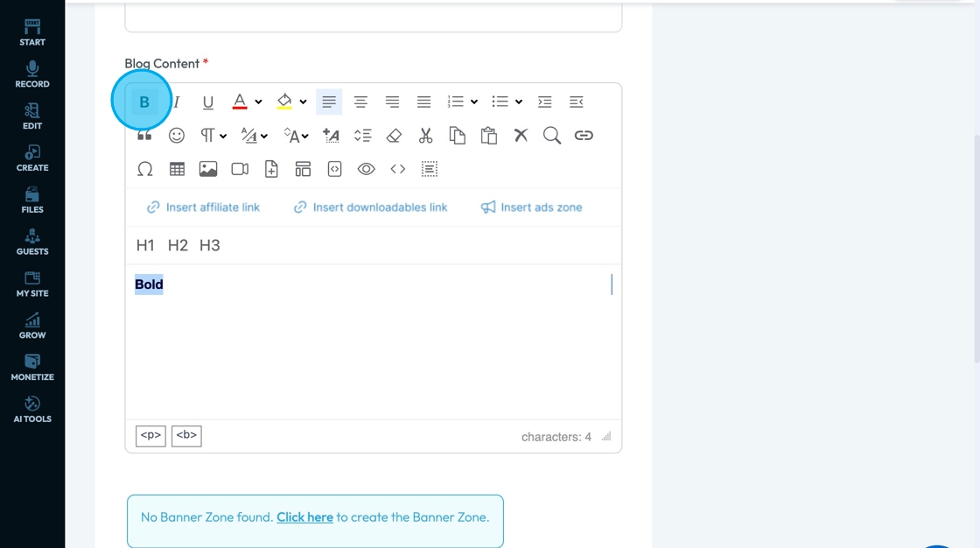Screen dimensions: 980x548
Task: Insert a bulleted list
Action: tap(500, 102)
